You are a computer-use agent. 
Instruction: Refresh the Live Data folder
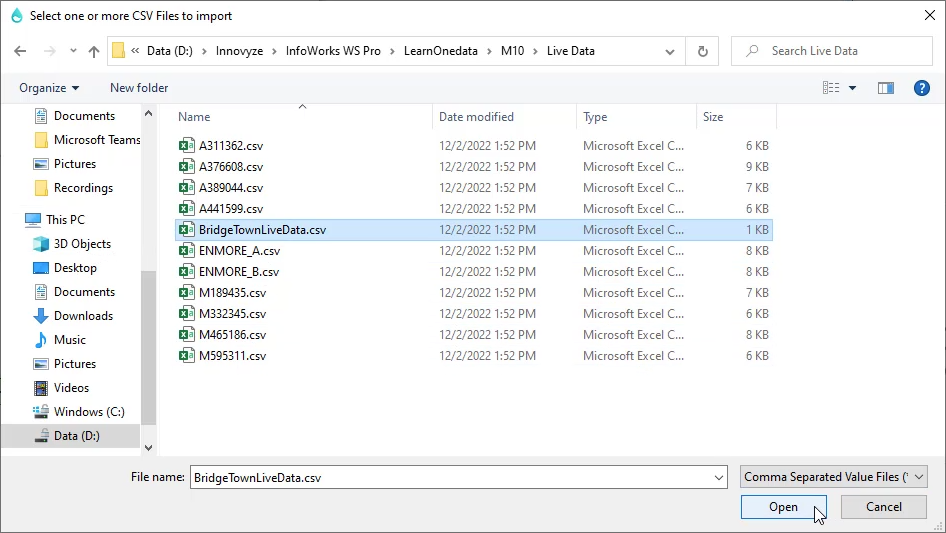tap(702, 51)
